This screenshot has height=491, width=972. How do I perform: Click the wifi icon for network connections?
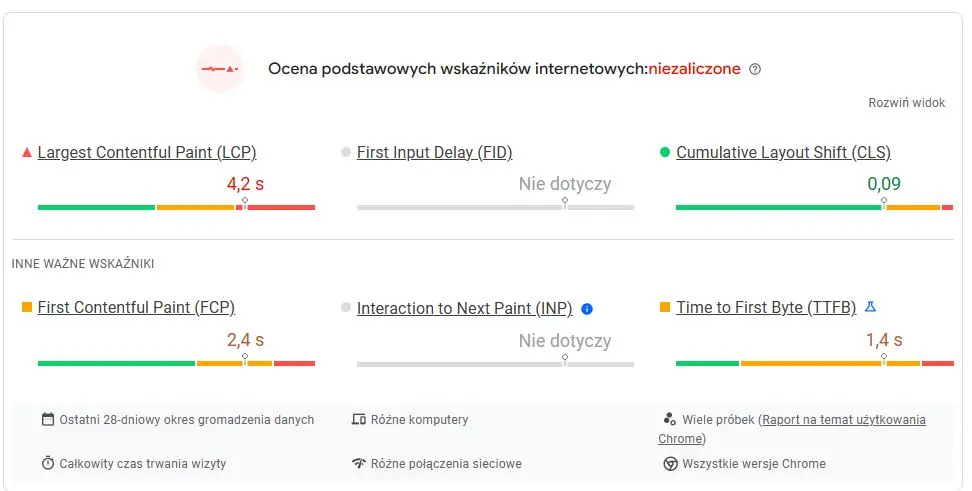pos(359,464)
